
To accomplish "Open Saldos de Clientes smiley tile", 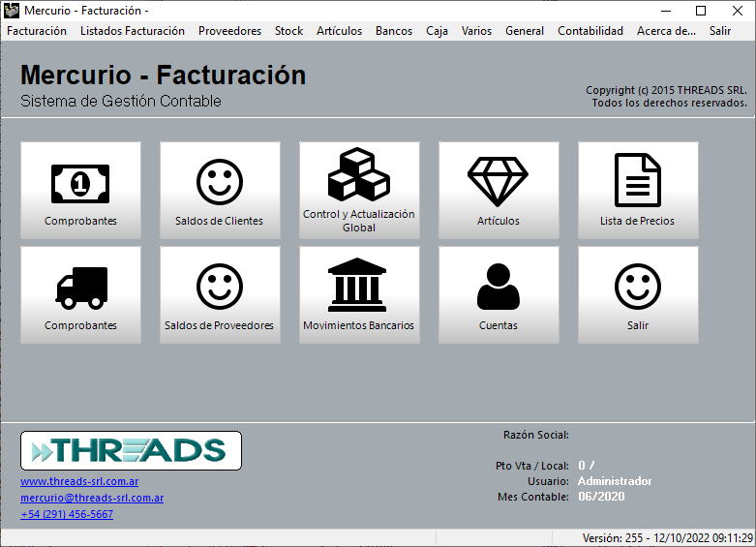I will point(220,190).
